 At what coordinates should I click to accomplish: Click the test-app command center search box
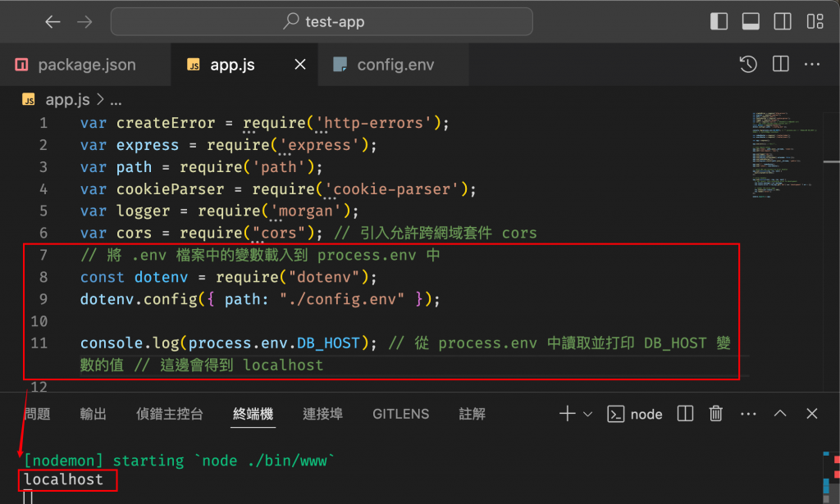click(322, 22)
